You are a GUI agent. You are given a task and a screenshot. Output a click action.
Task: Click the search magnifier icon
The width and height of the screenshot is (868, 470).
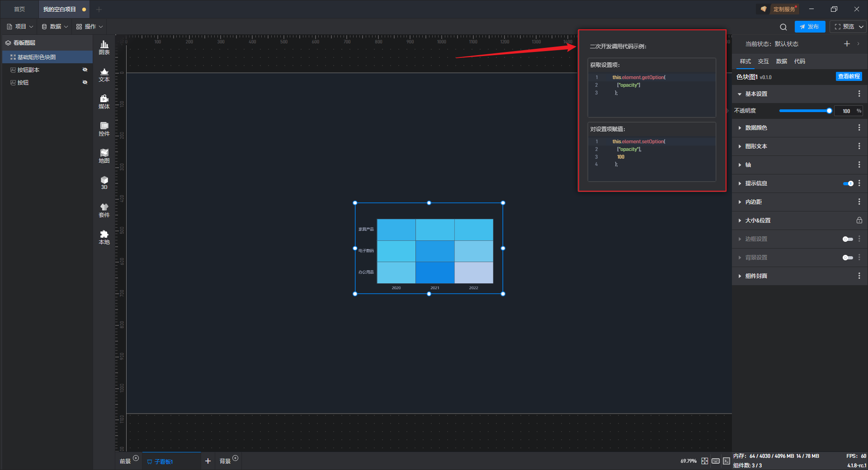click(783, 27)
